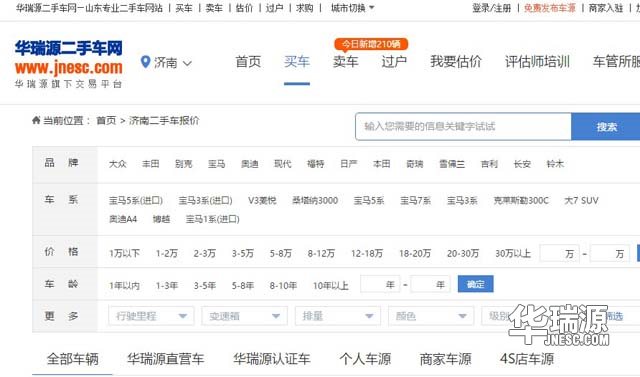Click the location pin icon beside 济南

click(145, 62)
